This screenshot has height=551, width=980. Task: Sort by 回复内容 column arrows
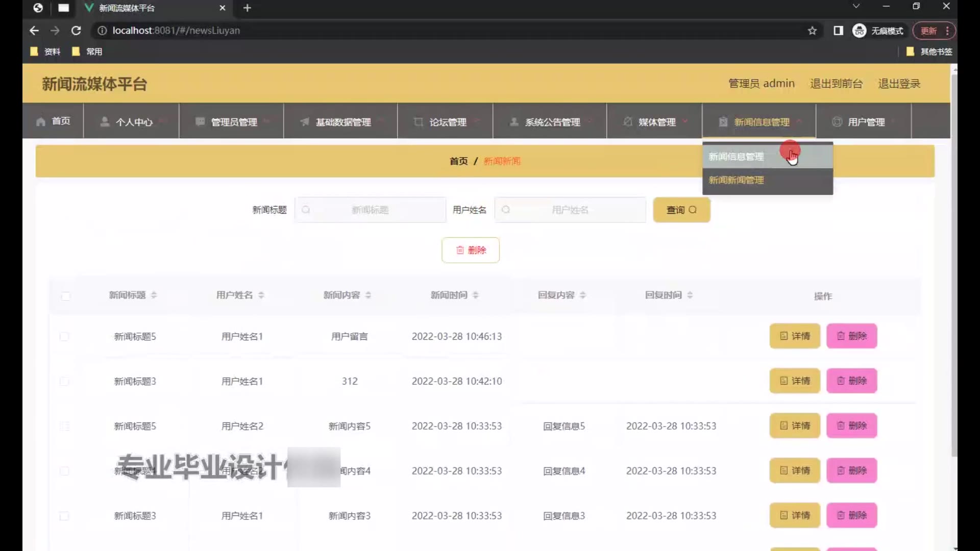(582, 295)
